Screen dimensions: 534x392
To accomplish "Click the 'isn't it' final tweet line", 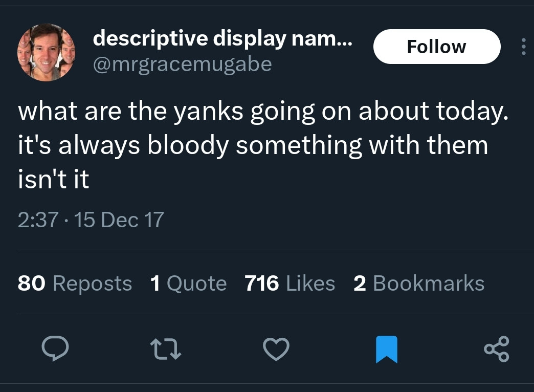I will coord(53,179).
